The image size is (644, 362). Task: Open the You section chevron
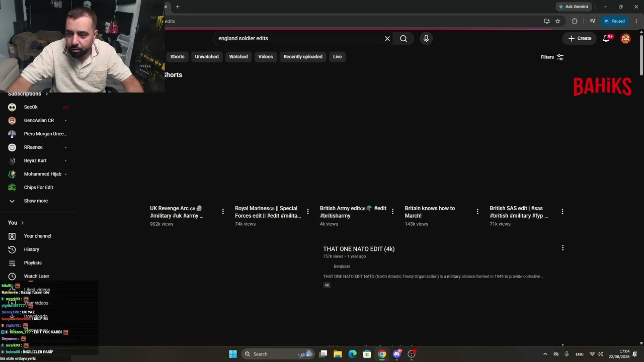tap(23, 223)
